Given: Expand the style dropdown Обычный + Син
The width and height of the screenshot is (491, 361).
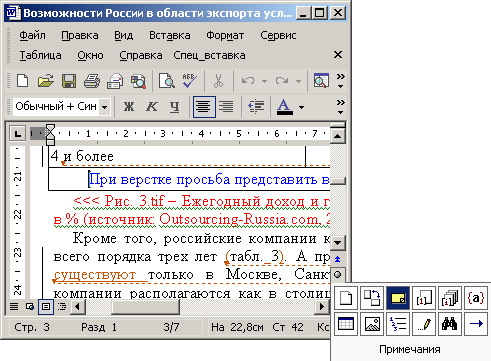Looking at the screenshot, I should pyautogui.click(x=105, y=107).
